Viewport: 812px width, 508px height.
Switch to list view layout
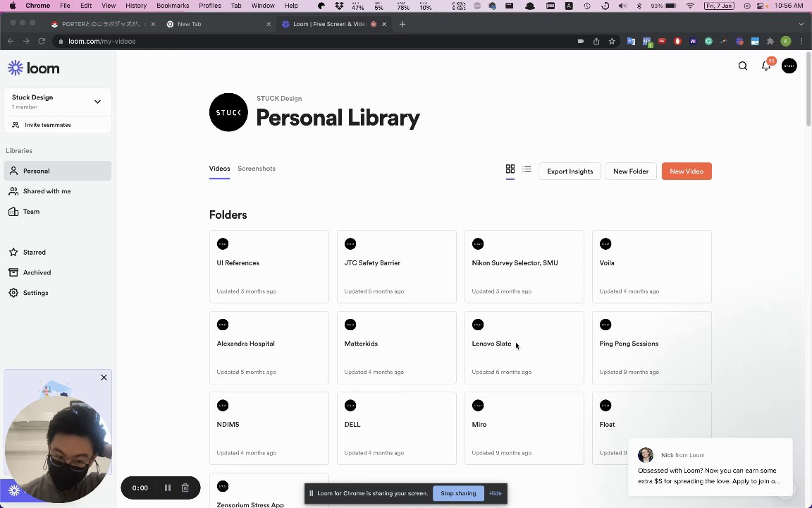[527, 169]
